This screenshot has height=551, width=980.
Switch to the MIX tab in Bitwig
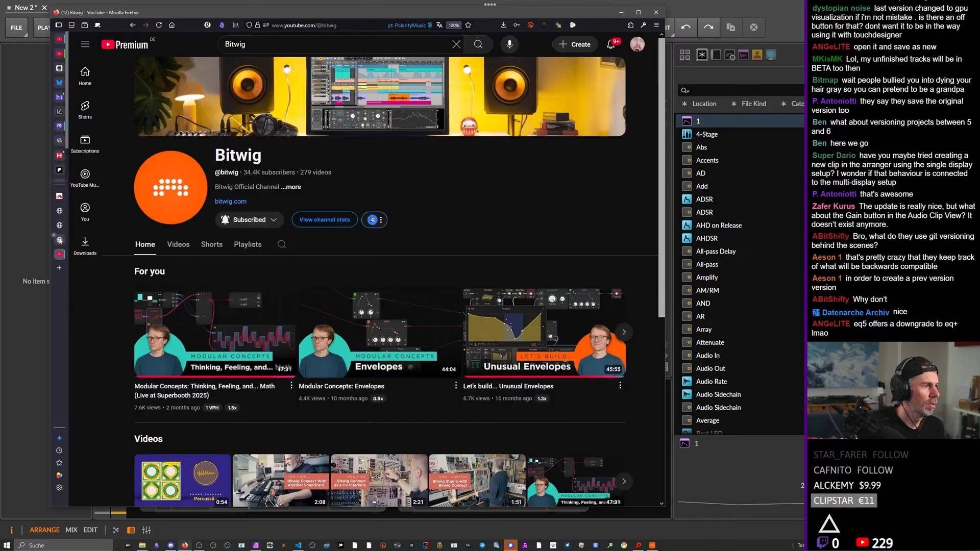coord(71,530)
